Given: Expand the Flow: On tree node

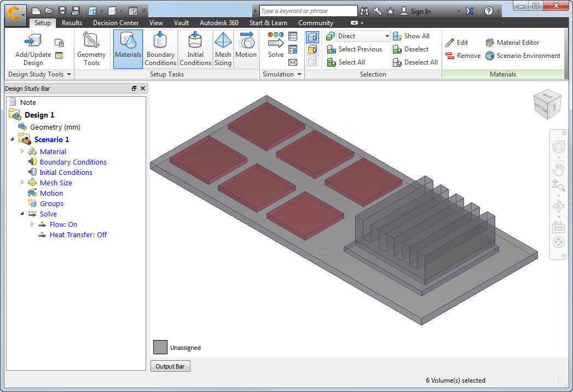Looking at the screenshot, I should click(32, 224).
